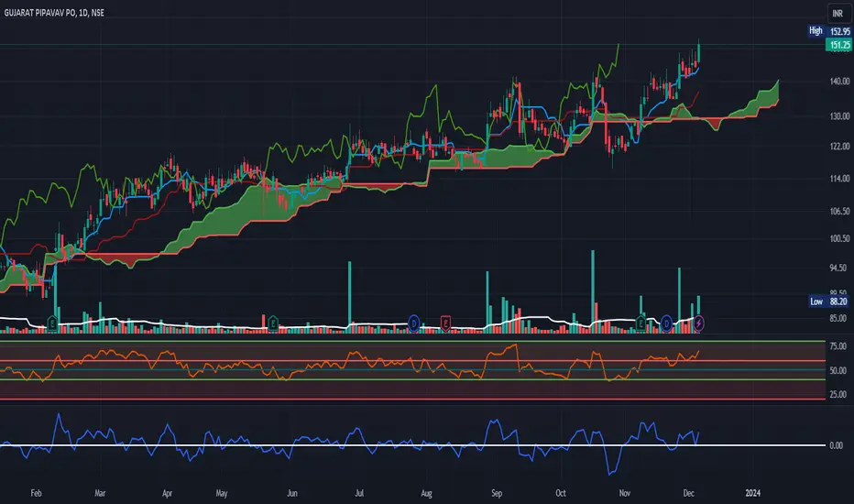Click the 114.00 price axis label

click(839, 178)
